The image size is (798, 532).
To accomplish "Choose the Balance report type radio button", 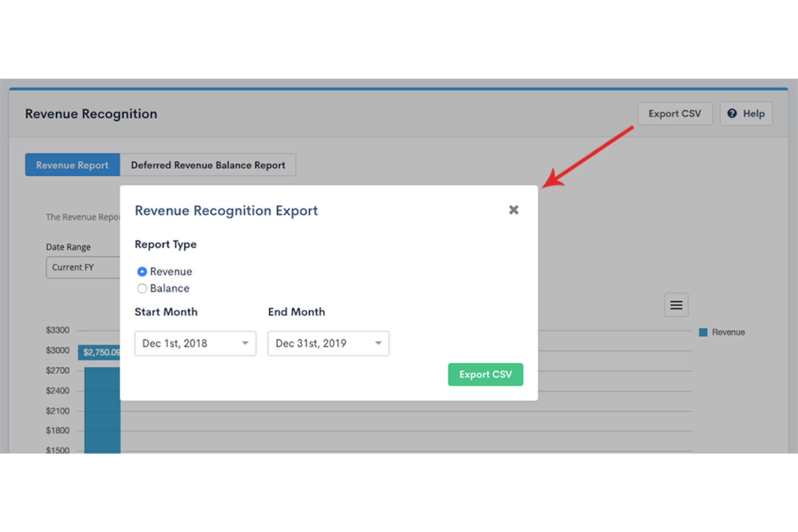I will click(x=142, y=288).
